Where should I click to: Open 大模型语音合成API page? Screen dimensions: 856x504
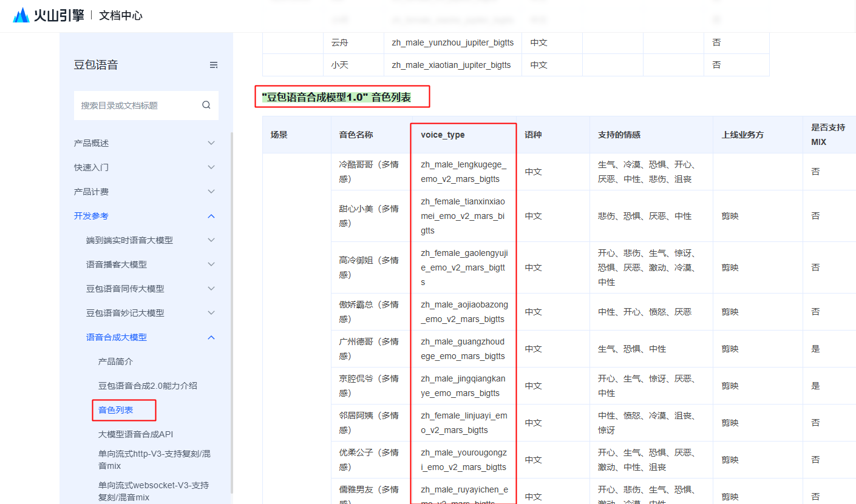[136, 434]
